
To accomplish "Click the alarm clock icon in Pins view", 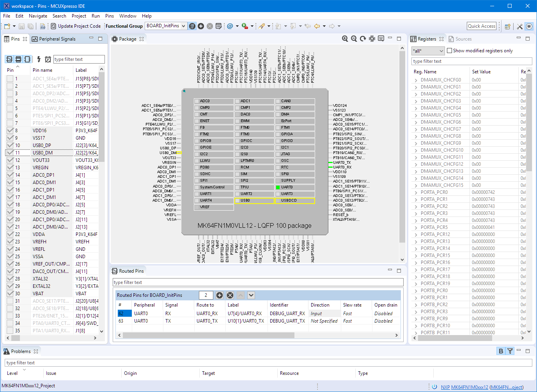I will tap(48, 59).
